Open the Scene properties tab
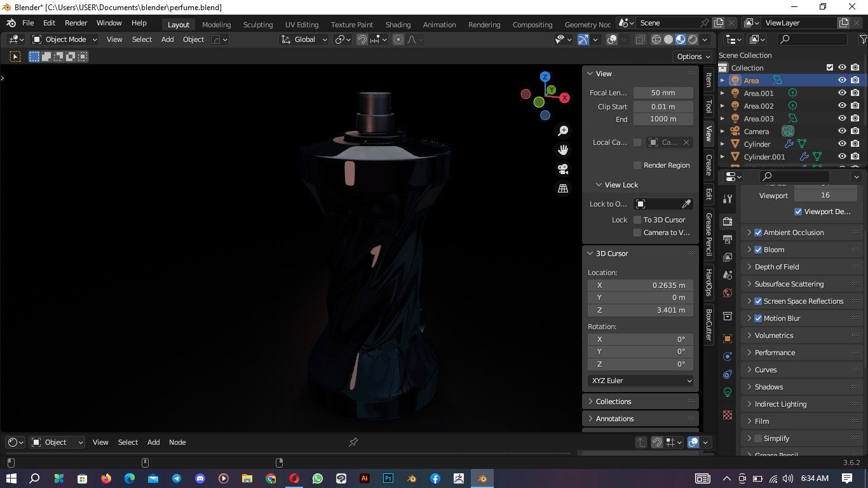868x488 pixels. (x=728, y=274)
